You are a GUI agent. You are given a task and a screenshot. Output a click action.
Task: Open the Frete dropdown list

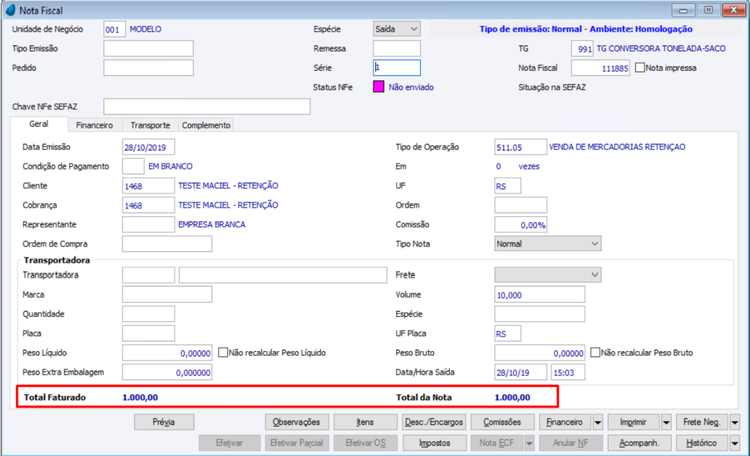pos(548,275)
